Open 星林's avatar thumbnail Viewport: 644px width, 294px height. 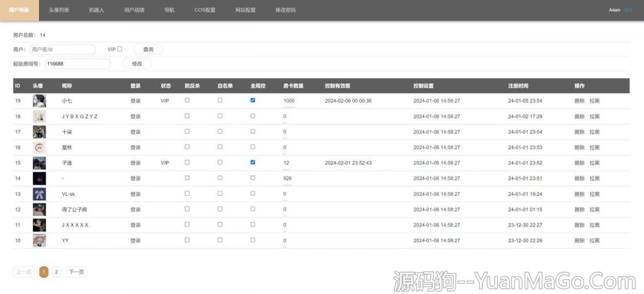40,147
